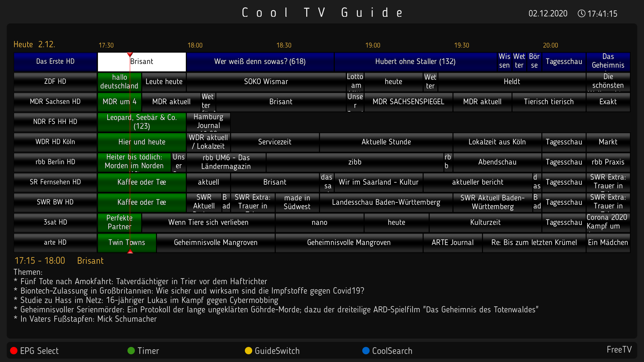Jump to the 20:00 time header
The height and width of the screenshot is (362, 644).
tap(550, 45)
